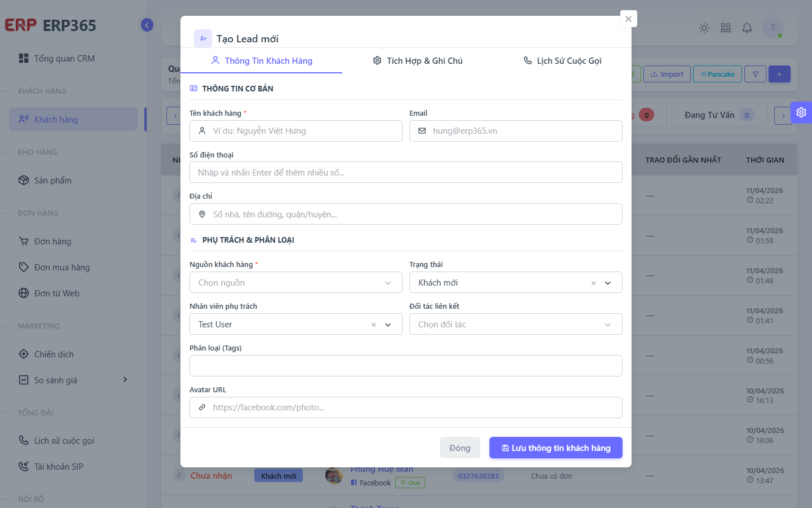Open the floating settings gear icon

[801, 112]
